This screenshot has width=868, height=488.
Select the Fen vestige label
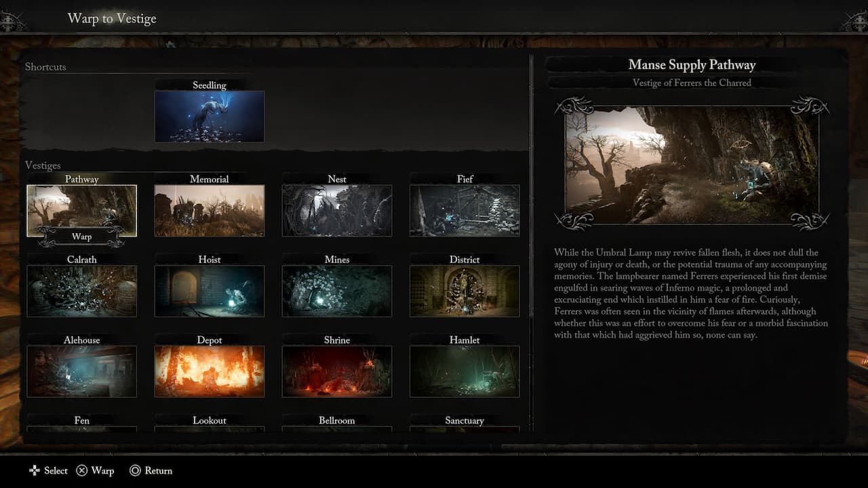(x=81, y=421)
